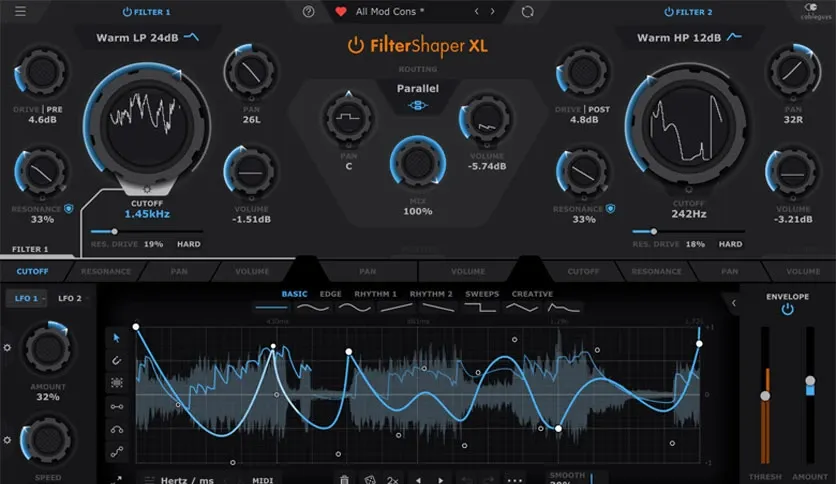
Task: Click the envelope AMOUNT slider handle
Action: (x=810, y=381)
